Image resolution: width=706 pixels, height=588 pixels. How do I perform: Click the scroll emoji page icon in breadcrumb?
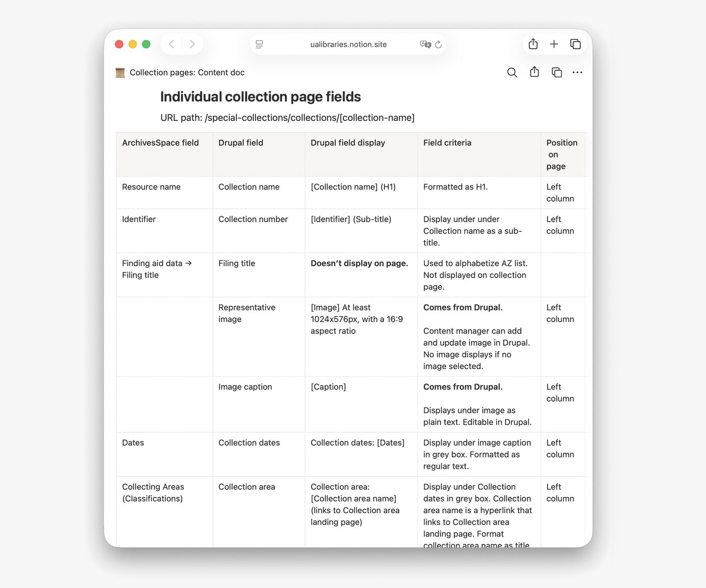(120, 72)
